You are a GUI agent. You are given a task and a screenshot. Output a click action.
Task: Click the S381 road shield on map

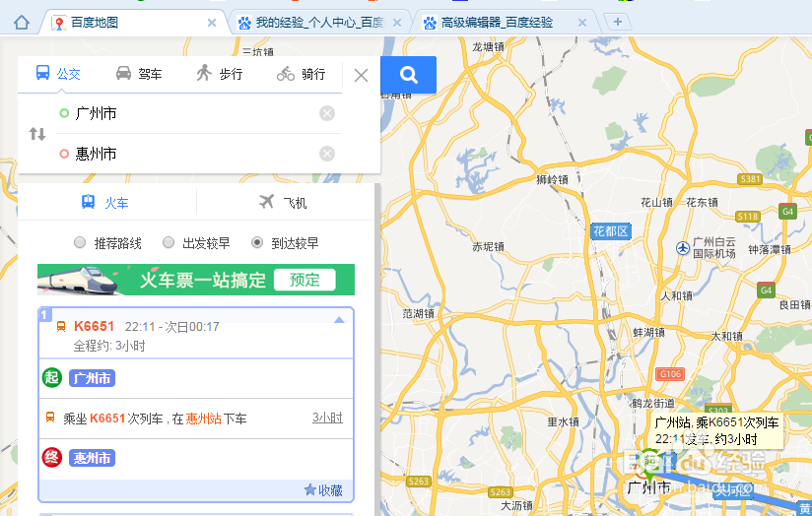750,179
